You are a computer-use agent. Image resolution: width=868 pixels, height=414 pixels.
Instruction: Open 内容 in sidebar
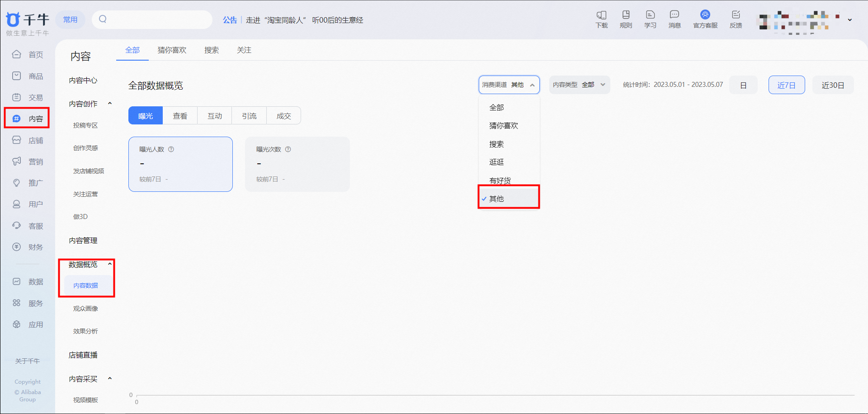point(28,119)
